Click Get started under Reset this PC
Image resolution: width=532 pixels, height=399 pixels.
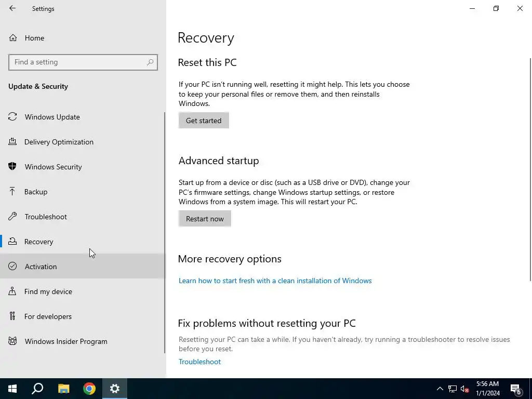click(x=204, y=121)
